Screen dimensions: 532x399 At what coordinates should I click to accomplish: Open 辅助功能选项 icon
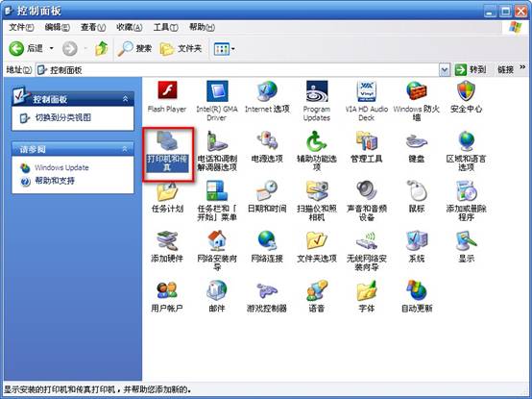(317, 151)
